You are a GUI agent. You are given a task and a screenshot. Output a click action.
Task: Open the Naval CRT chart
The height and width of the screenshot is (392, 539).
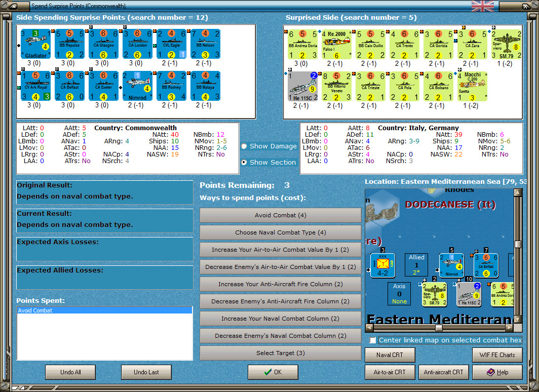coord(390,355)
